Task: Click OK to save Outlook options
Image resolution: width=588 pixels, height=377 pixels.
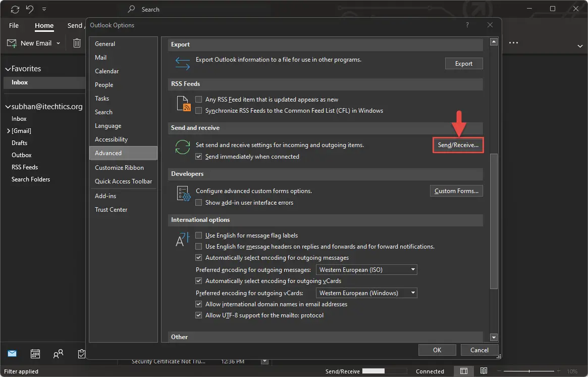Action: pyautogui.click(x=437, y=350)
